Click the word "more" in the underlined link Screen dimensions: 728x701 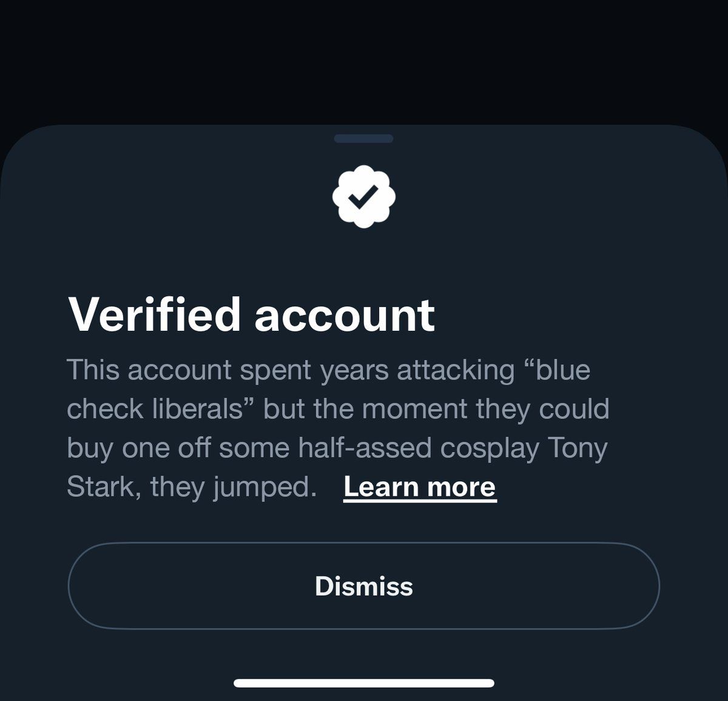tap(461, 487)
